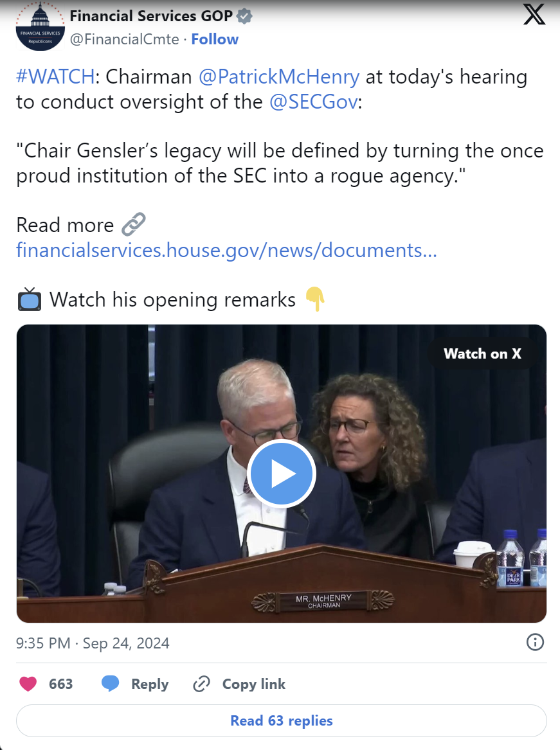560x750 pixels.
Task: Click the @FinancialCmte handle
Action: click(125, 39)
